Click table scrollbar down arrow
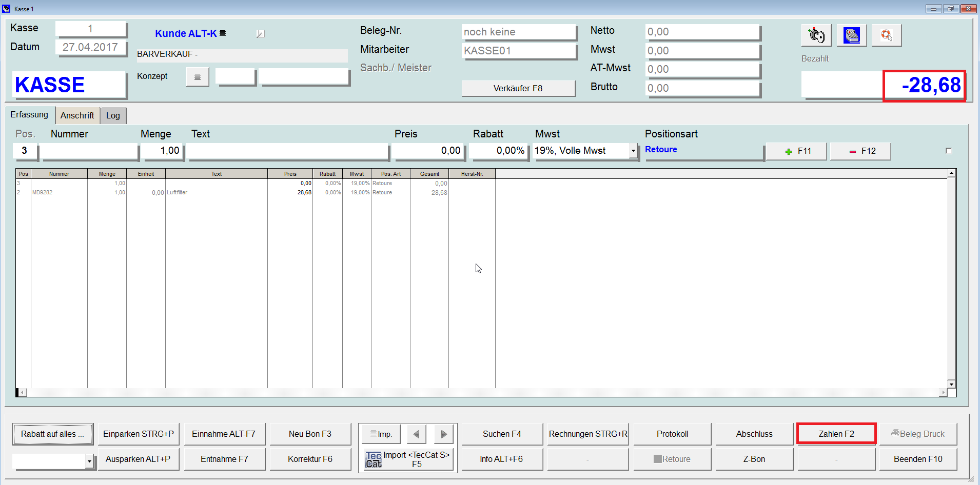The height and width of the screenshot is (485, 980). pos(951,384)
